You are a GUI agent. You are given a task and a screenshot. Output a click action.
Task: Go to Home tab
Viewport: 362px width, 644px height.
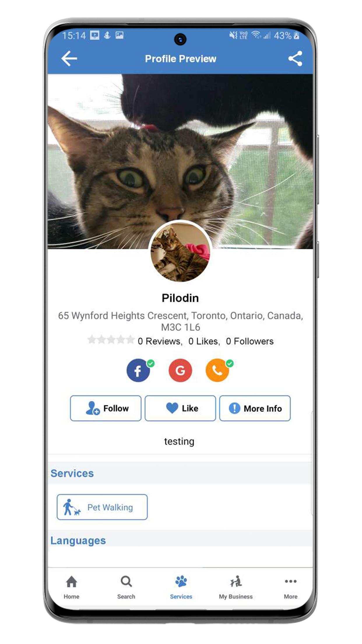click(x=71, y=587)
